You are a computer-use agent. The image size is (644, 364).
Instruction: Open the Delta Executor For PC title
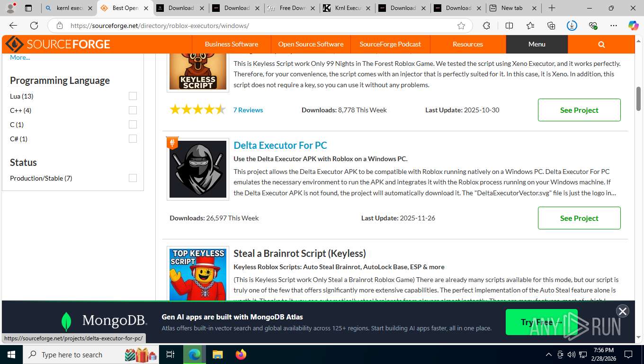280,146
